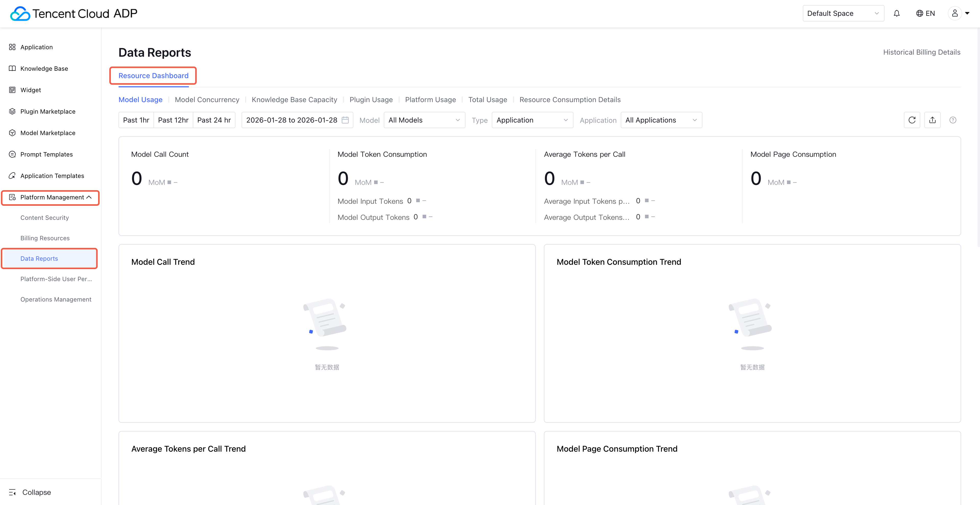This screenshot has height=505, width=980.
Task: Select the Past 24 hr time range
Action: tap(214, 120)
